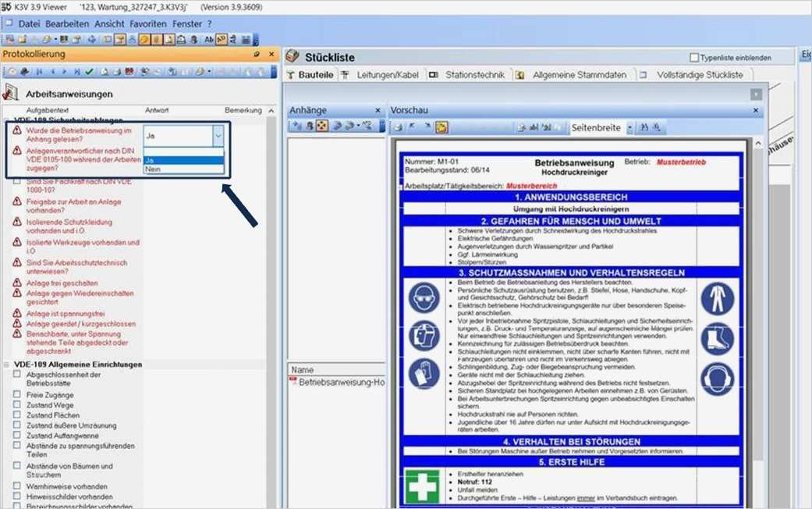This screenshot has width=812, height=509.
Task: Click the print icon in Vorschau toolbar
Action: [x=399, y=127]
